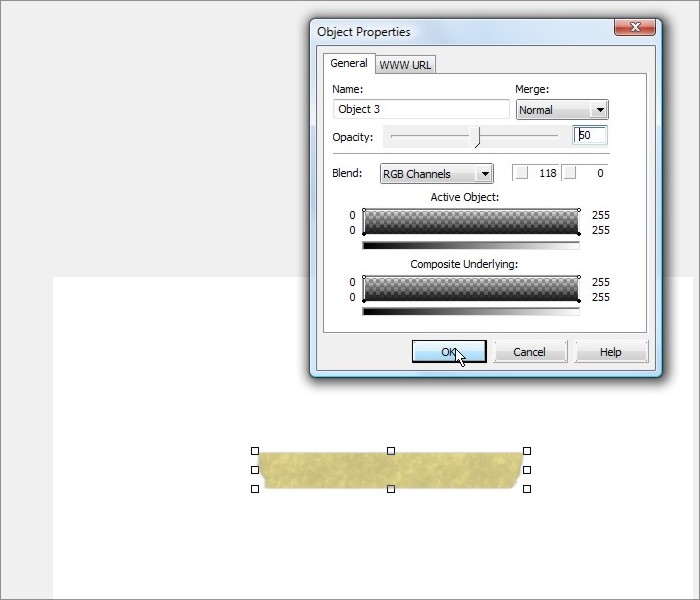Click top-right node of Active Object graph

578,211
